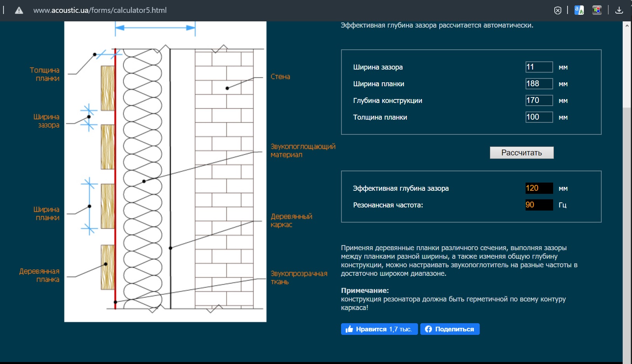Click the Ширина зазора input field
Viewport: 632px width, 364px height.
click(x=539, y=67)
